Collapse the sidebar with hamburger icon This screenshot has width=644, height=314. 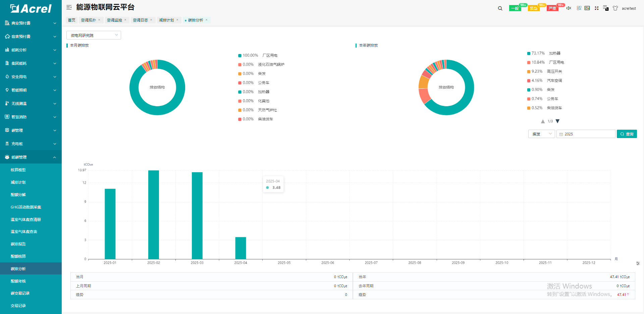click(69, 7)
